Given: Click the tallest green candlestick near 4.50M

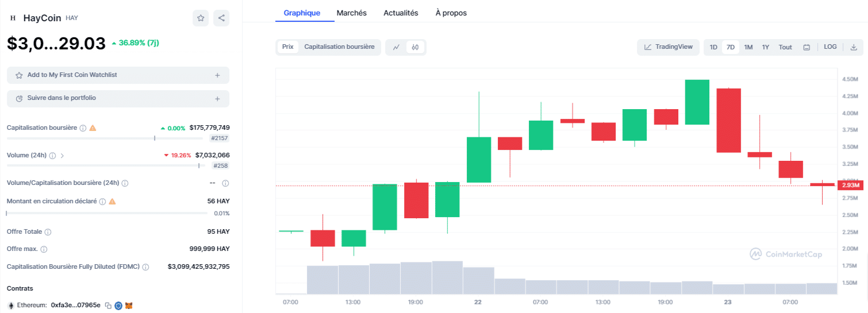Looking at the screenshot, I should pos(697,102).
